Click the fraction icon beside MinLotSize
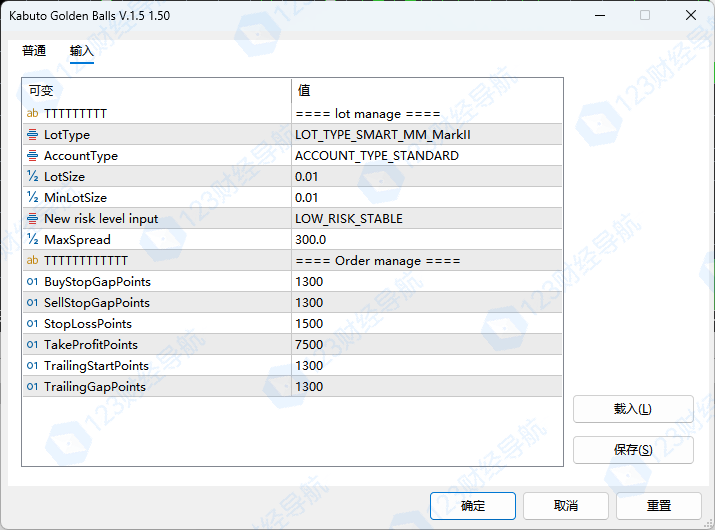715x530 pixels. click(x=32, y=197)
